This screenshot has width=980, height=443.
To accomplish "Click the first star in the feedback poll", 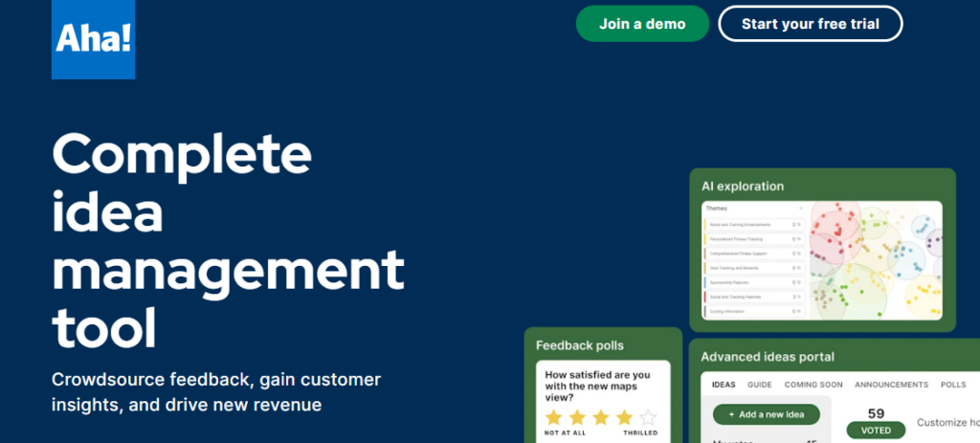I will coord(554,417).
